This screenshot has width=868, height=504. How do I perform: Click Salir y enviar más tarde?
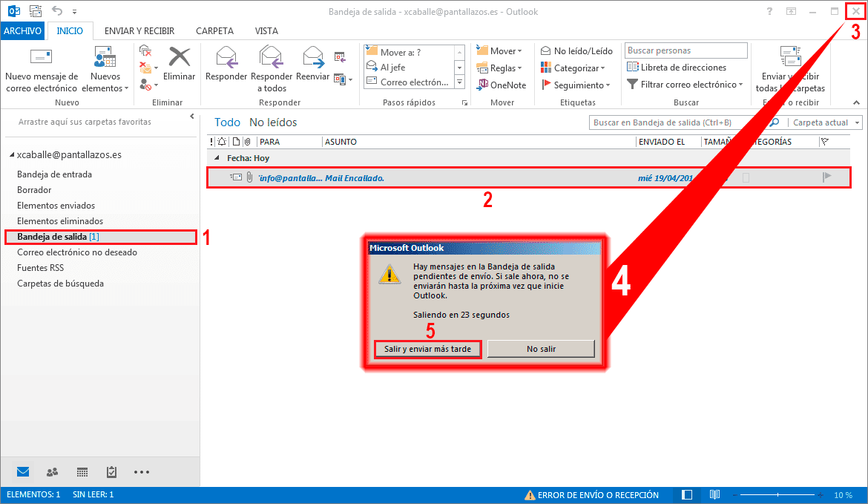(427, 349)
